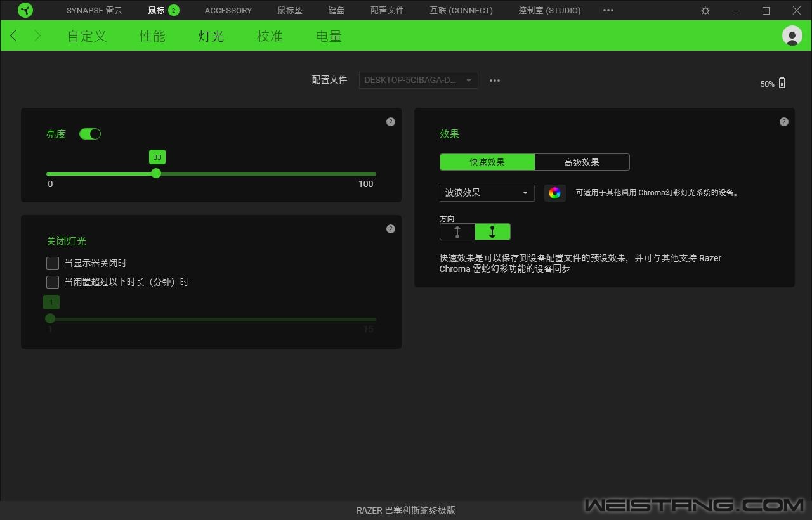812x520 pixels.
Task: Check 当闲置超过以下时长 checkbox
Action: pos(53,282)
